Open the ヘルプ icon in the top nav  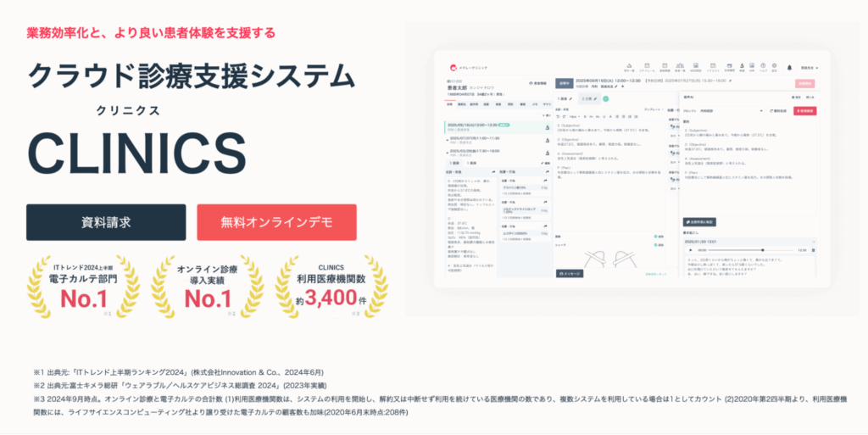(x=763, y=68)
